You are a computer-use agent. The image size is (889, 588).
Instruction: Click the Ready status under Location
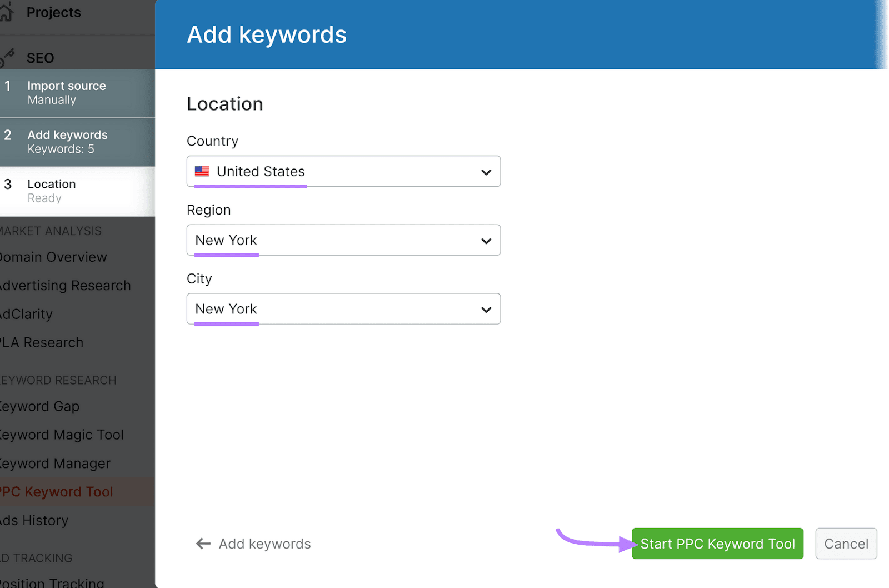pos(44,198)
